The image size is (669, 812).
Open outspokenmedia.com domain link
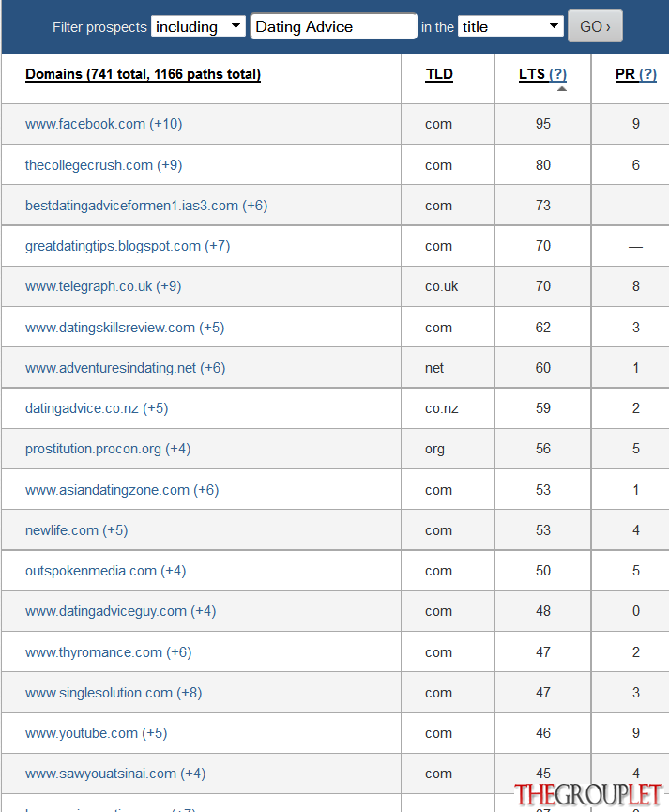[106, 571]
